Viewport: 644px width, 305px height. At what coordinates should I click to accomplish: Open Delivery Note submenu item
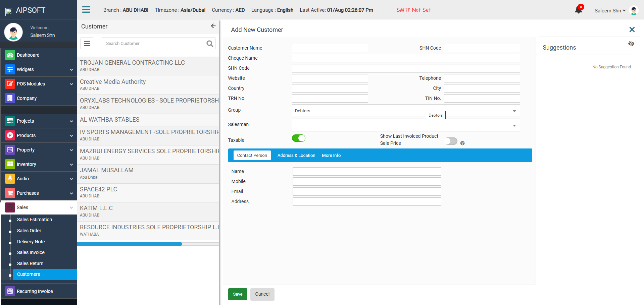[x=31, y=242]
